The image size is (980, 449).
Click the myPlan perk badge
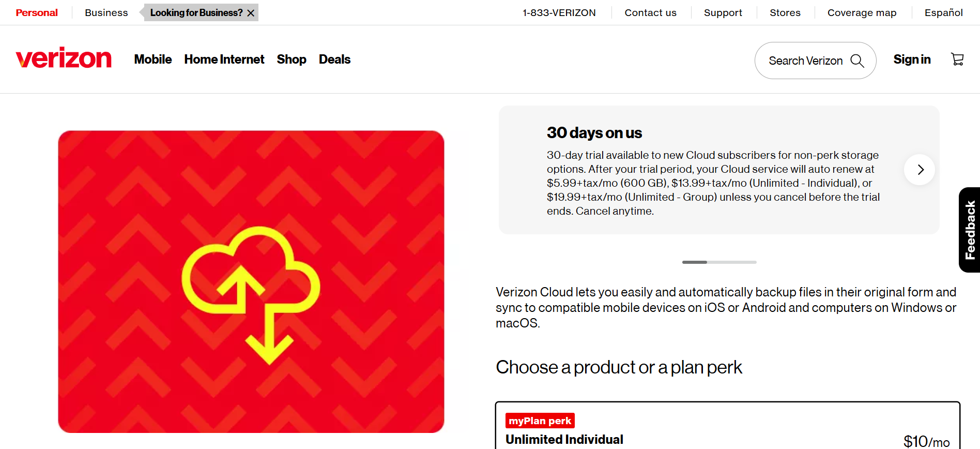(x=540, y=420)
